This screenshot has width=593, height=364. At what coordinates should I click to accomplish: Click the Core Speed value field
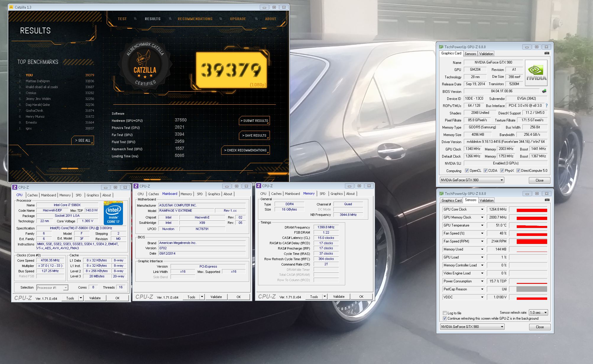(x=50, y=260)
